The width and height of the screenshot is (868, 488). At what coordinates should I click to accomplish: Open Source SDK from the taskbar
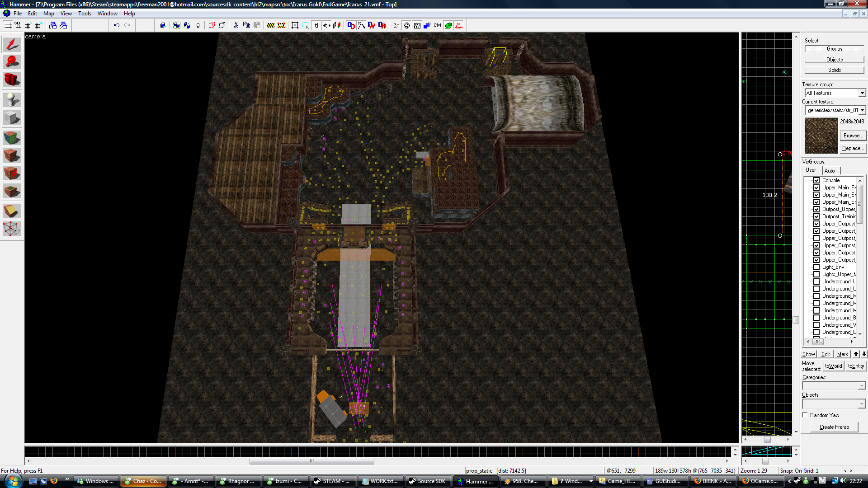[x=429, y=481]
